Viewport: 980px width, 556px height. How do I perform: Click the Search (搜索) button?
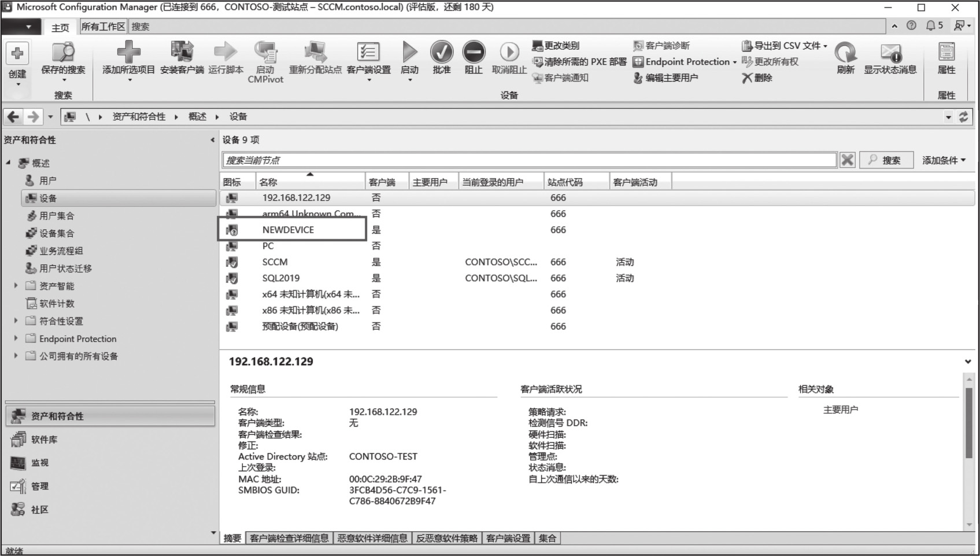(x=886, y=160)
